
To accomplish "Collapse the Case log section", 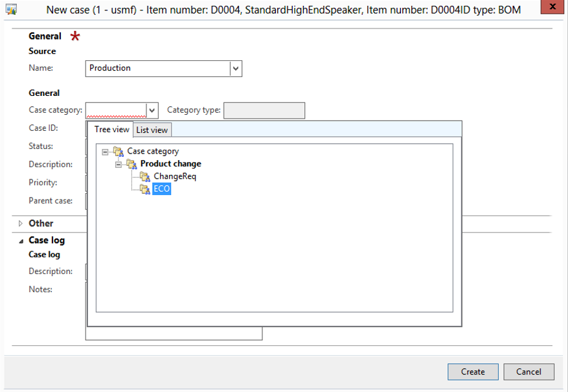I will (x=20, y=240).
